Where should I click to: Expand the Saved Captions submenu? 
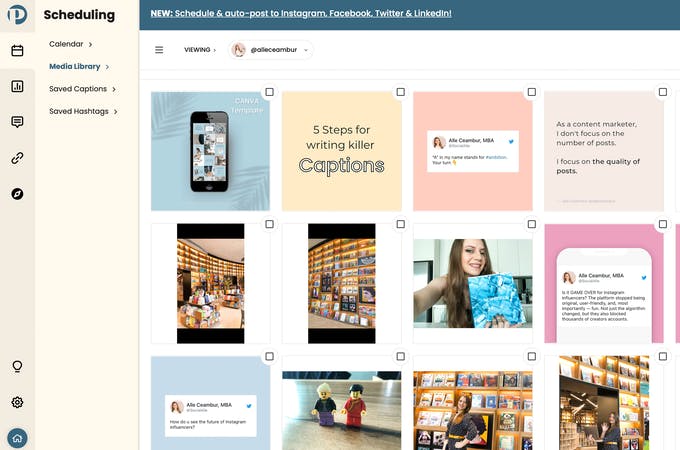pyautogui.click(x=82, y=89)
